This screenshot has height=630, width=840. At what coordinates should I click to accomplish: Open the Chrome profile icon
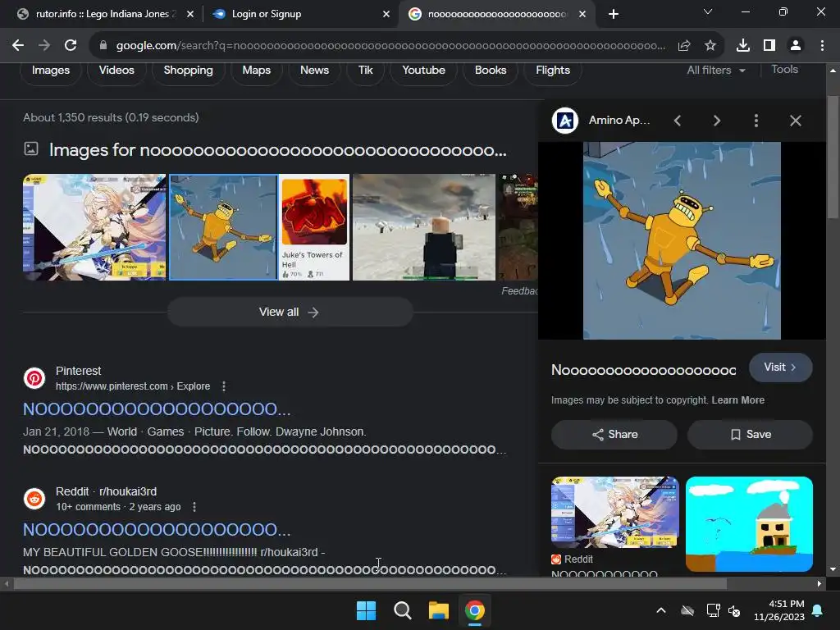pyautogui.click(x=796, y=46)
